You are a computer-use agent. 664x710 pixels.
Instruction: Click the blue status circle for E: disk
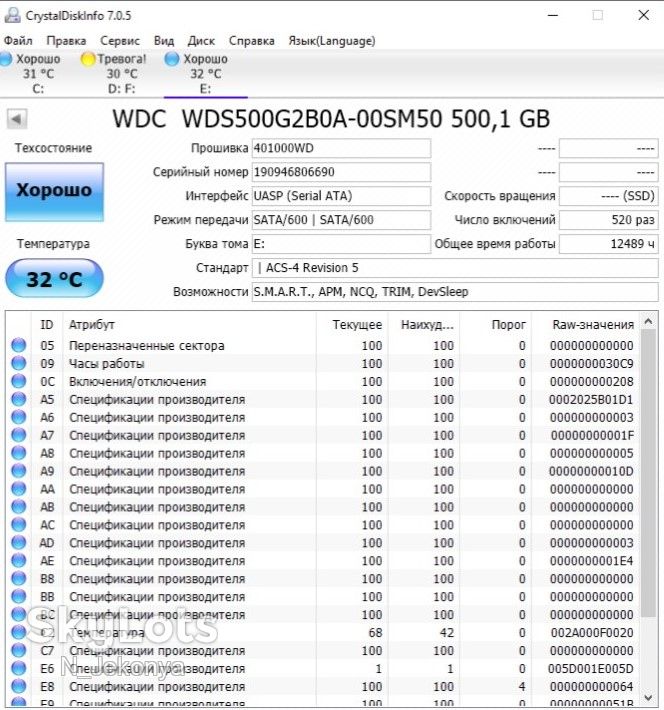172,59
